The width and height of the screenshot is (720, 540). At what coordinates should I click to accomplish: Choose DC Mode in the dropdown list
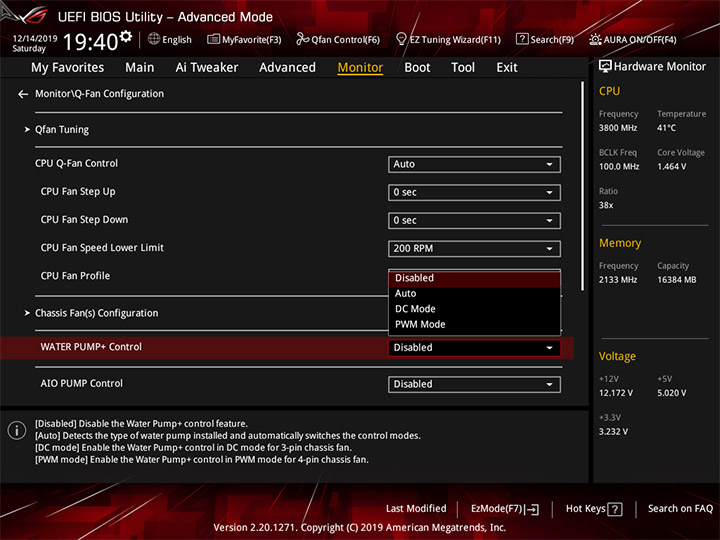coord(474,309)
